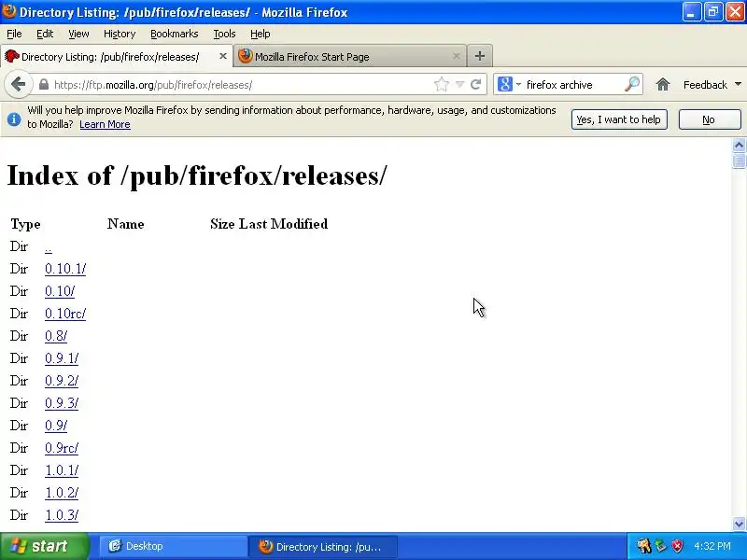Screen dimensions: 747x560
Task: Open the Windows Start menu
Action: [x=44, y=546]
